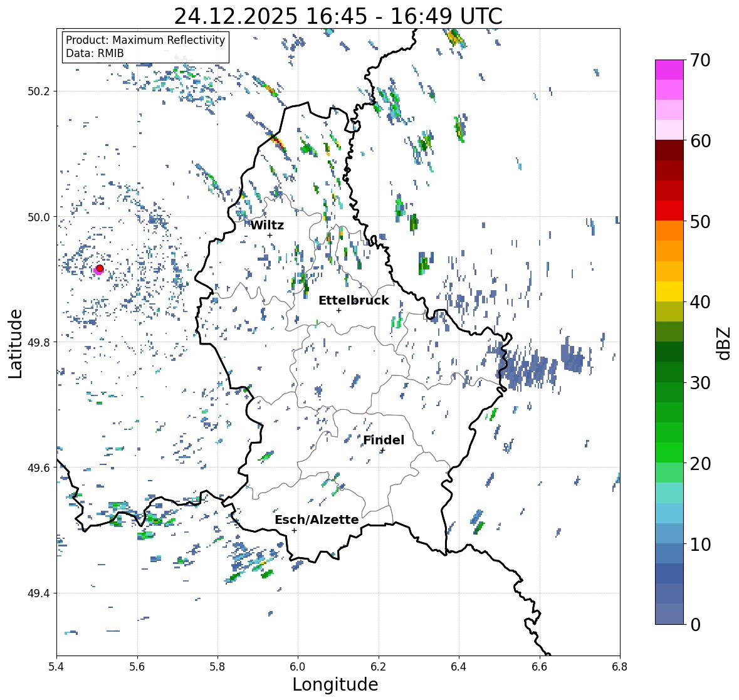Click the red radar location marker
Screen dimensions: 739x700
(100, 268)
